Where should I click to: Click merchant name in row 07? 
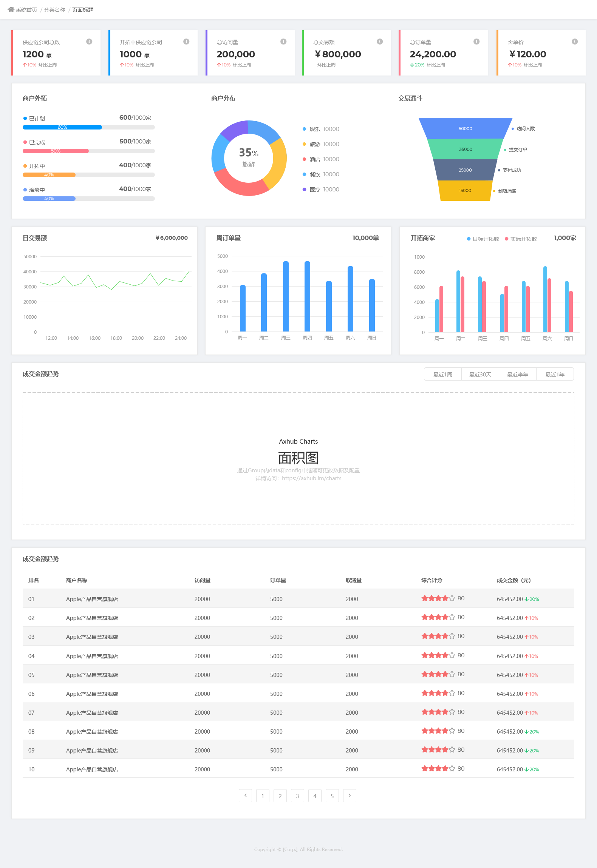92,713
